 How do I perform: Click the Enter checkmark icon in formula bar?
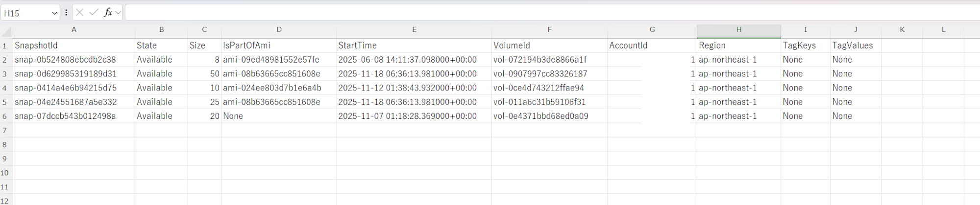tap(94, 13)
